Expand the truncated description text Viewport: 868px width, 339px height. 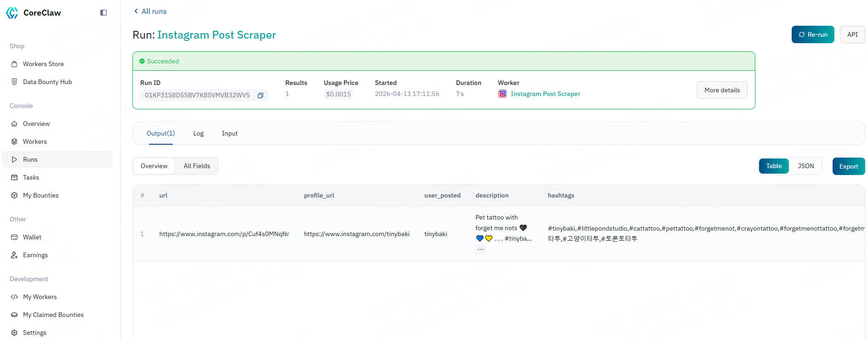pyautogui.click(x=480, y=249)
